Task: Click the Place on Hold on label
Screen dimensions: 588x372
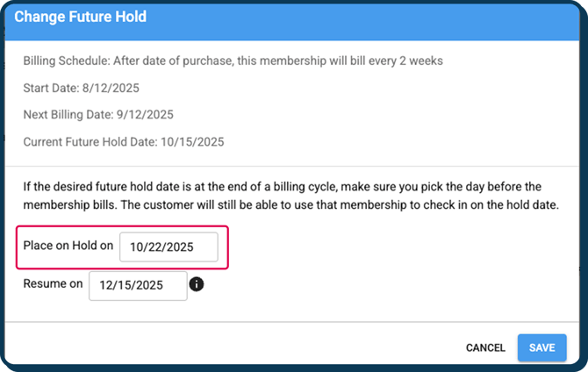Action: [x=68, y=246]
